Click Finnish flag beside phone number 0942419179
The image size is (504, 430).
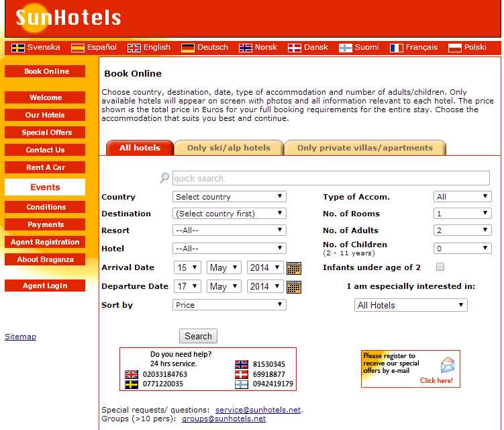tap(242, 384)
